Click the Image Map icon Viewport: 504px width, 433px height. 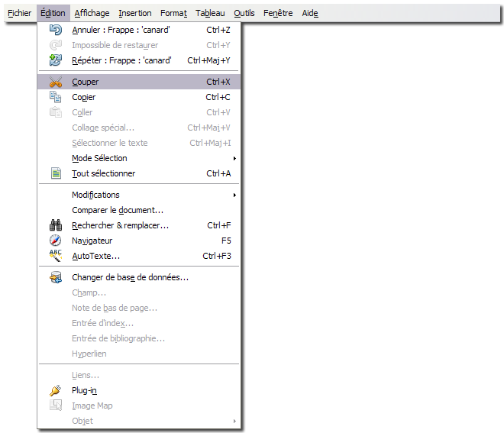tap(56, 406)
